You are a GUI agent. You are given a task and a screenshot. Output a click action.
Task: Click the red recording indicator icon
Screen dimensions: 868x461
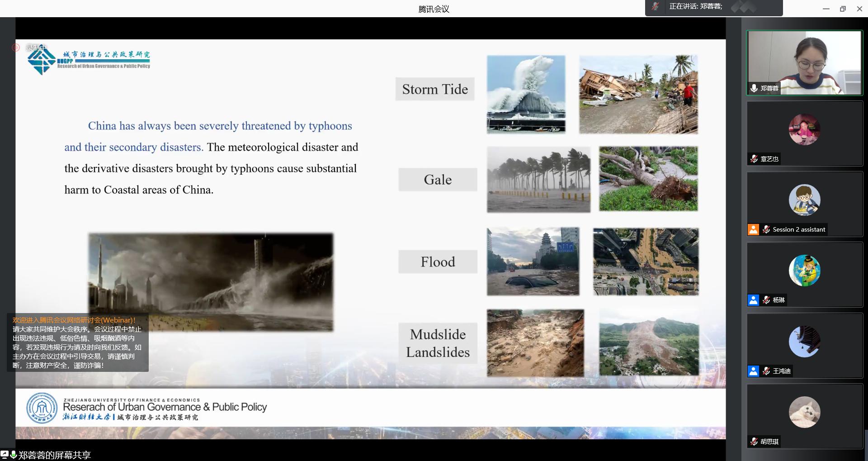16,48
